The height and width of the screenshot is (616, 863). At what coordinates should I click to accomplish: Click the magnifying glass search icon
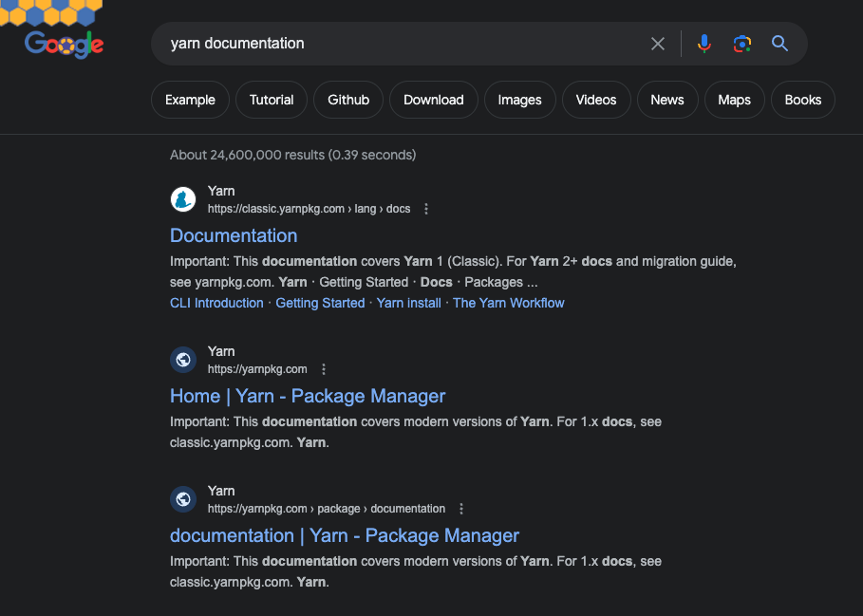tap(779, 43)
